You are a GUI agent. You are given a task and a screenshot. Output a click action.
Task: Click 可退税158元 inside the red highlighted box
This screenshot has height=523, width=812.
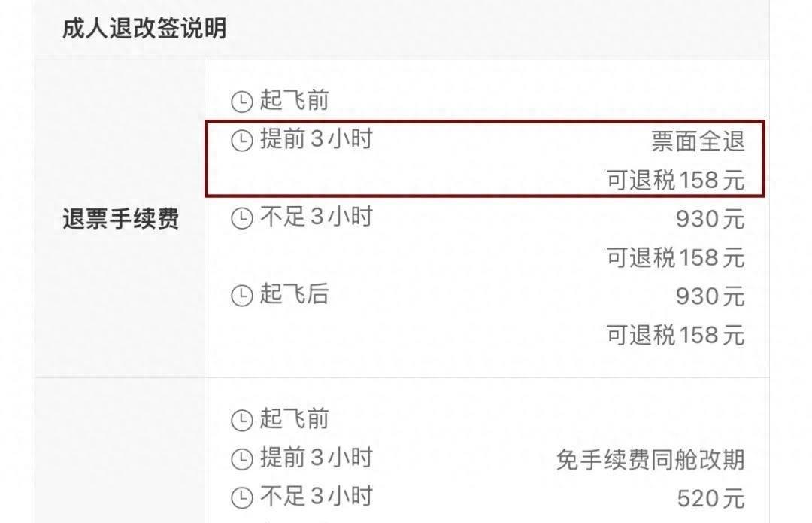[675, 180]
